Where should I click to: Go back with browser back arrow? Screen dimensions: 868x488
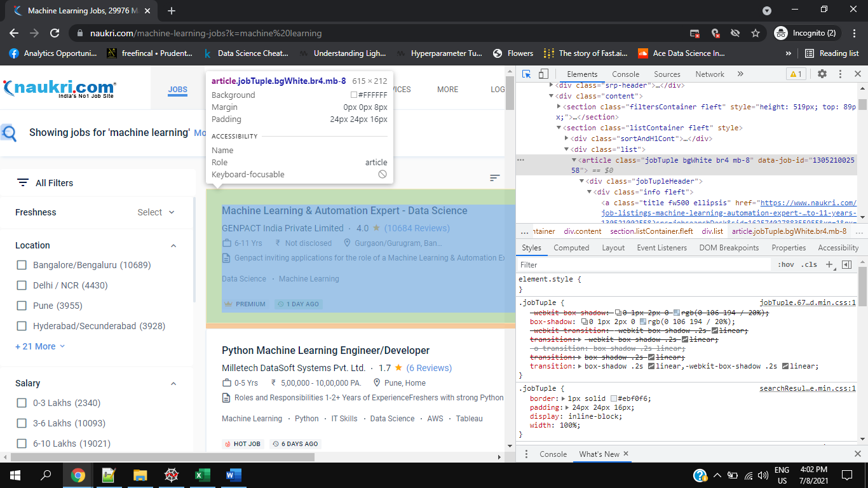pyautogui.click(x=15, y=33)
